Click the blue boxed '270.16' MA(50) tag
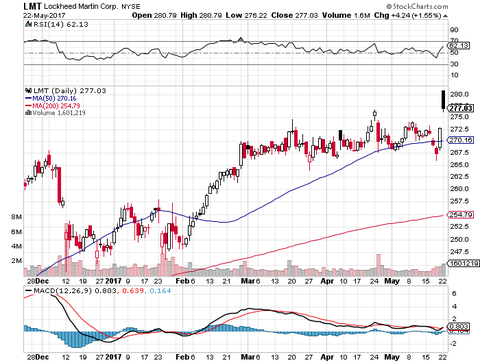 461,140
